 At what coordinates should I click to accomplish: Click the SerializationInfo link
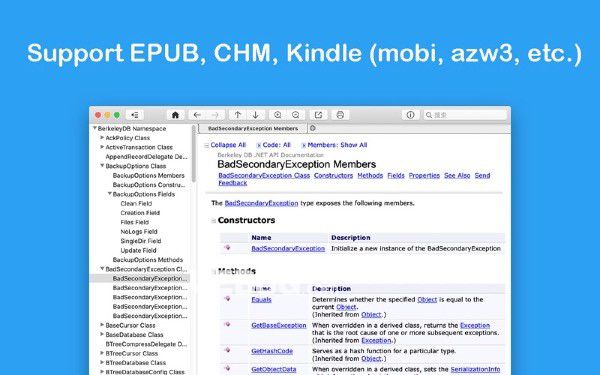point(475,369)
